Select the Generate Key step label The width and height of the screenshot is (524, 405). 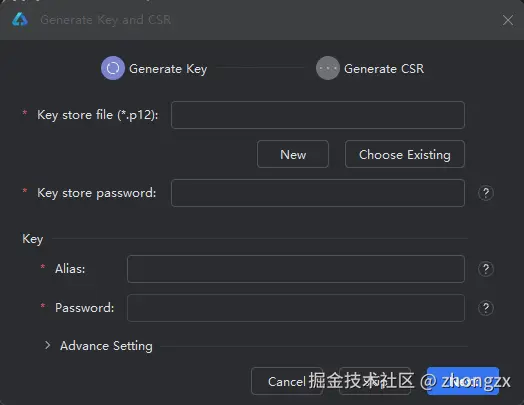coord(168,69)
